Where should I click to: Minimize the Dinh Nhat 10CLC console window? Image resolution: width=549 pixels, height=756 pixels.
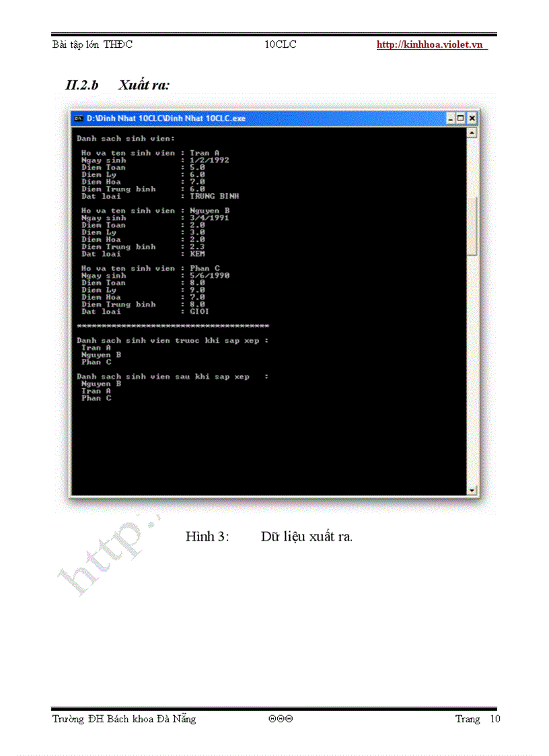tap(451, 118)
